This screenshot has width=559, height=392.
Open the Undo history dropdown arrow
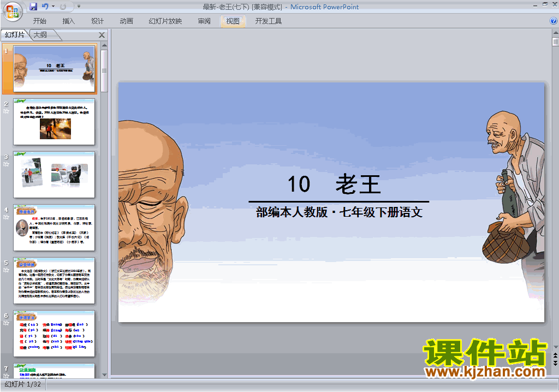coord(53,7)
